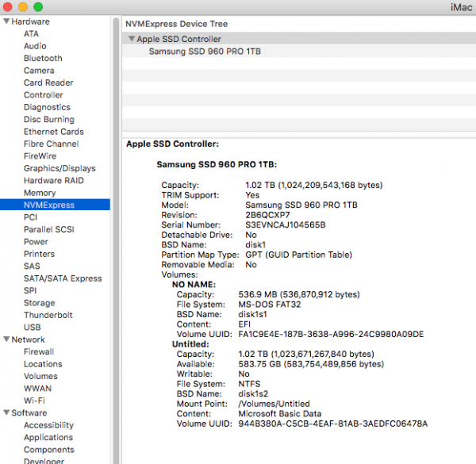Show Power information
Viewport: 476px width, 464px height.
pyautogui.click(x=36, y=242)
